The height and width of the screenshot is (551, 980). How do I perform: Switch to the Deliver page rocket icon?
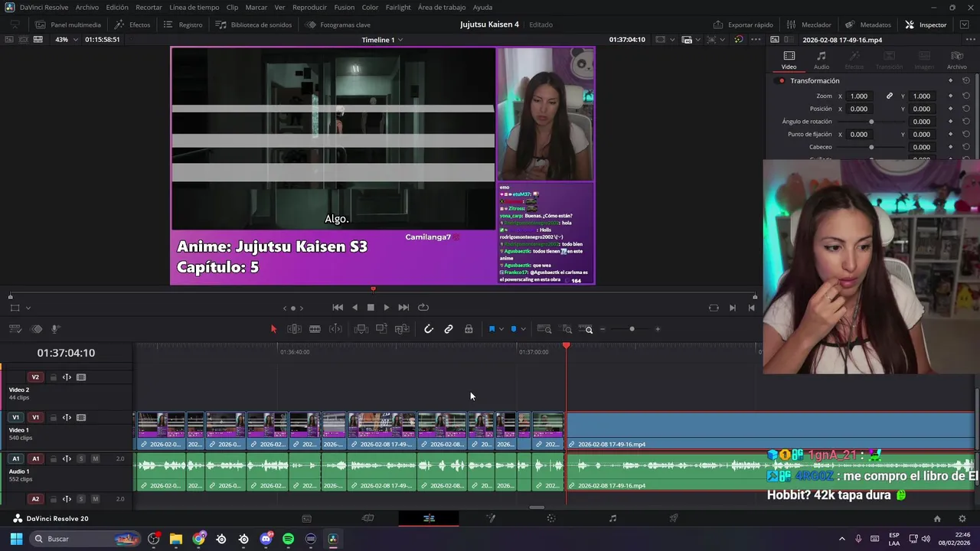click(674, 519)
